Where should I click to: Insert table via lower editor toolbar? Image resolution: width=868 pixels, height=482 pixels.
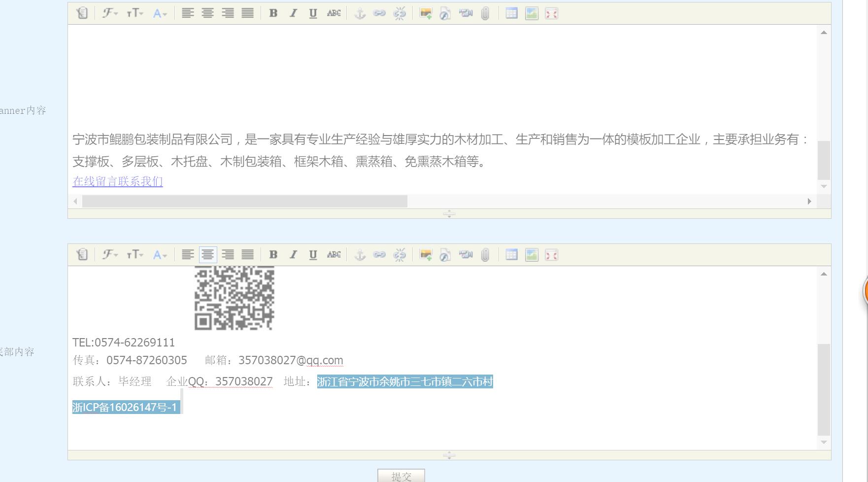(x=512, y=255)
